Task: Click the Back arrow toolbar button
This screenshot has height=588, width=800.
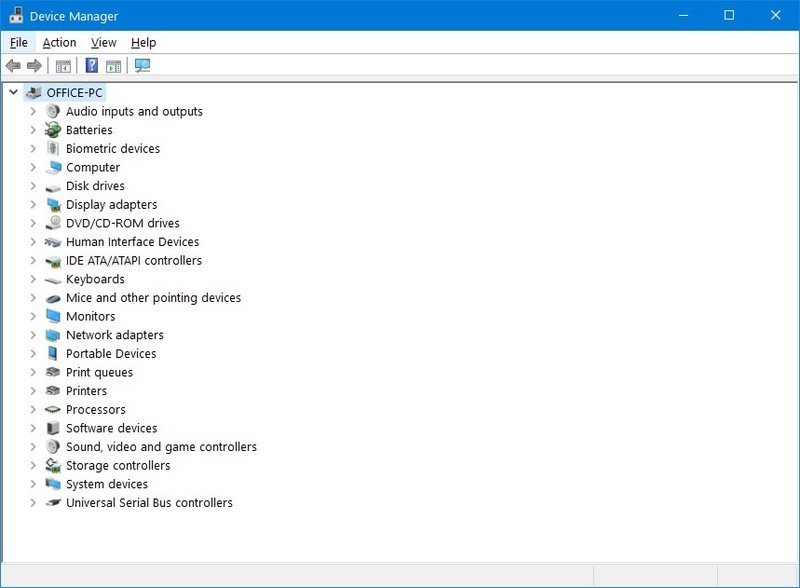Action: coord(13,66)
